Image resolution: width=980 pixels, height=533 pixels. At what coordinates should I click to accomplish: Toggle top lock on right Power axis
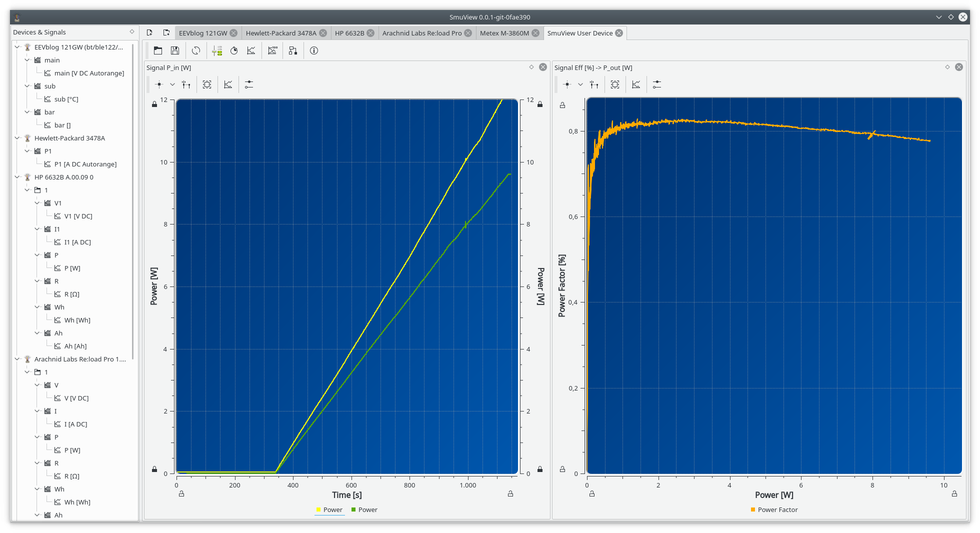[x=540, y=104]
